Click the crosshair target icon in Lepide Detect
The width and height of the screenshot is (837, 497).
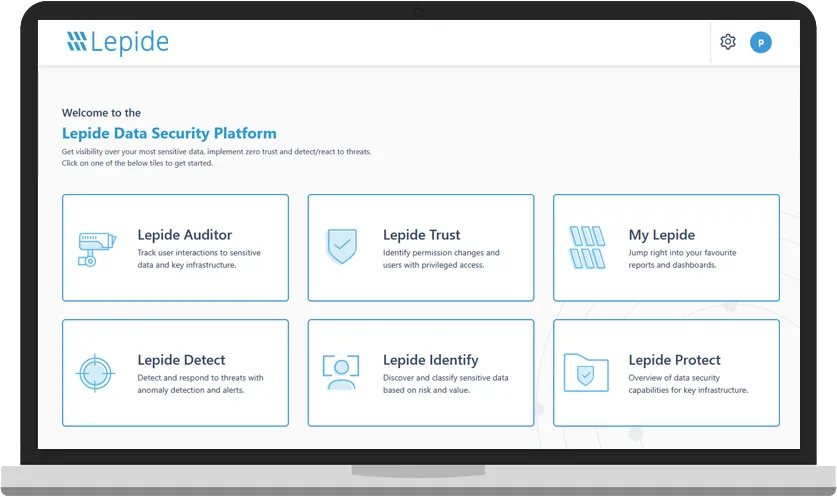pyautogui.click(x=95, y=373)
